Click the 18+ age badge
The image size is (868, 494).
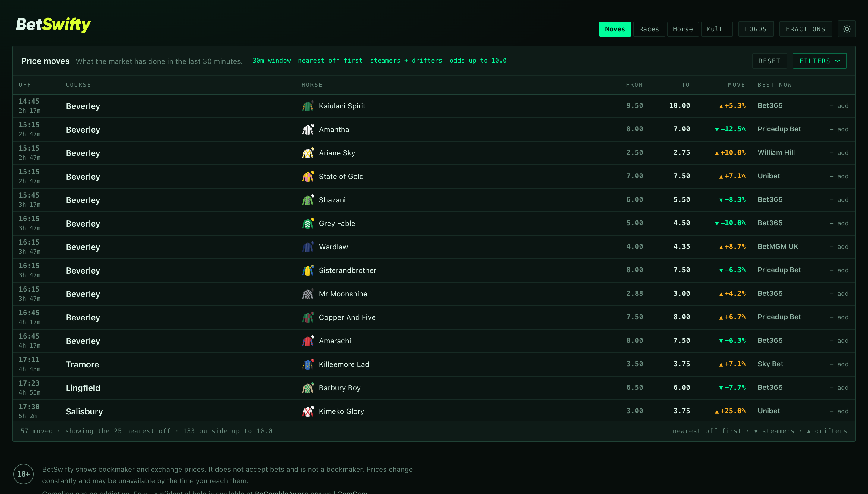(24, 474)
